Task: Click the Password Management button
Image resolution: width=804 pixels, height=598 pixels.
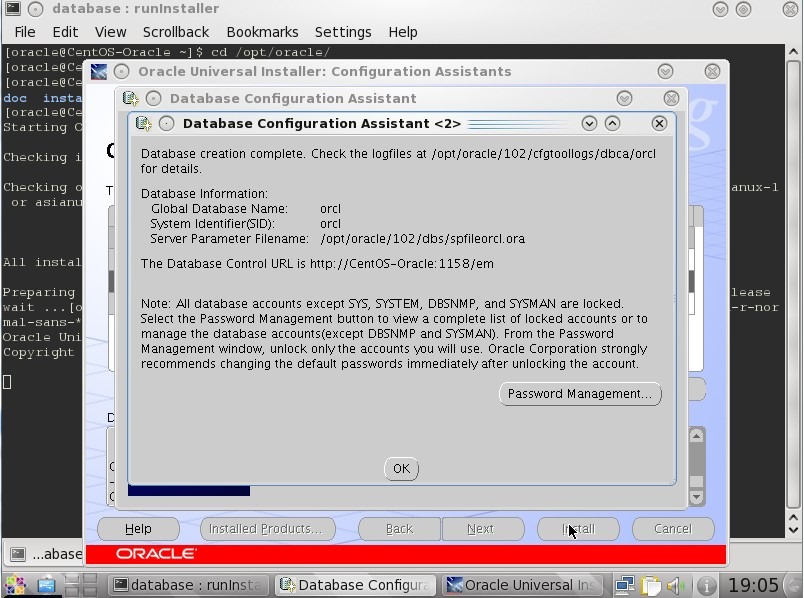Action: [x=579, y=394]
